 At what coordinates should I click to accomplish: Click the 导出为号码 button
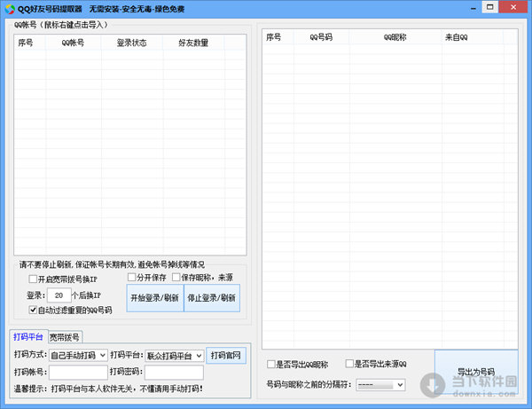pos(476,373)
